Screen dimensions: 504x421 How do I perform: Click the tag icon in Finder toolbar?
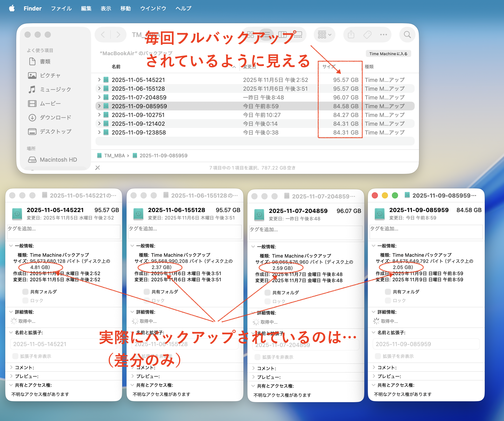(367, 35)
